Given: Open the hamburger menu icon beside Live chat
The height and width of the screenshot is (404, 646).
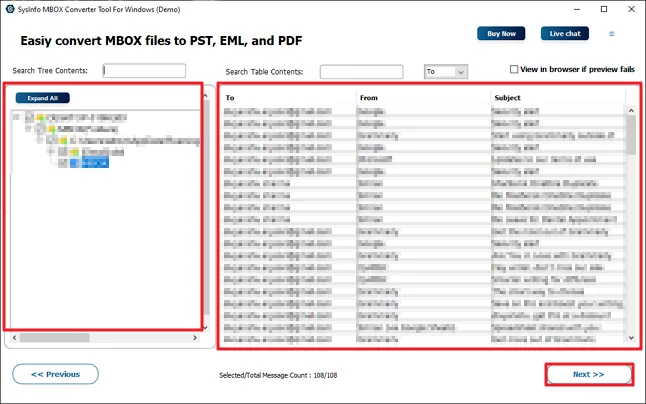Looking at the screenshot, I should pyautogui.click(x=611, y=34).
